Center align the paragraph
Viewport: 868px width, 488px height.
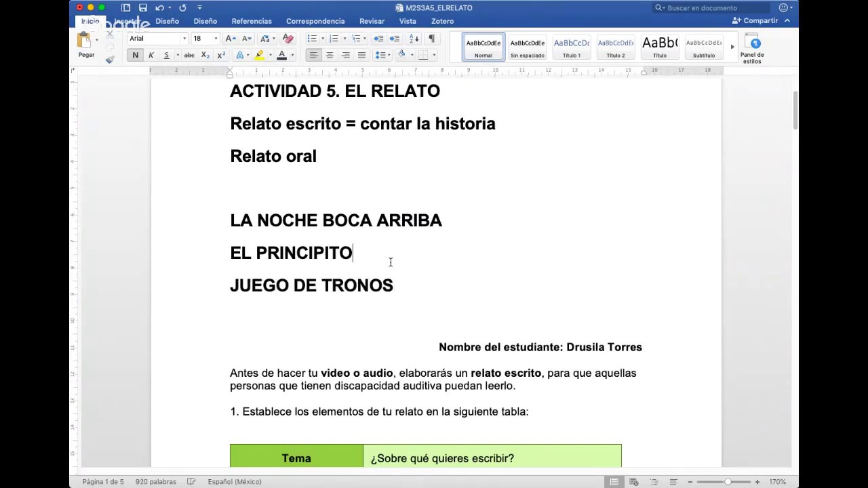tap(330, 56)
